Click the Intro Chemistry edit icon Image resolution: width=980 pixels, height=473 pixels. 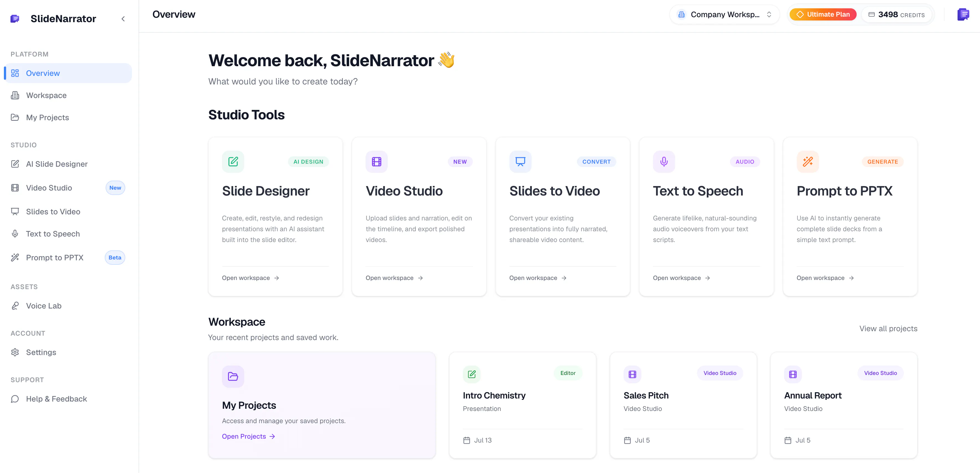(471, 374)
